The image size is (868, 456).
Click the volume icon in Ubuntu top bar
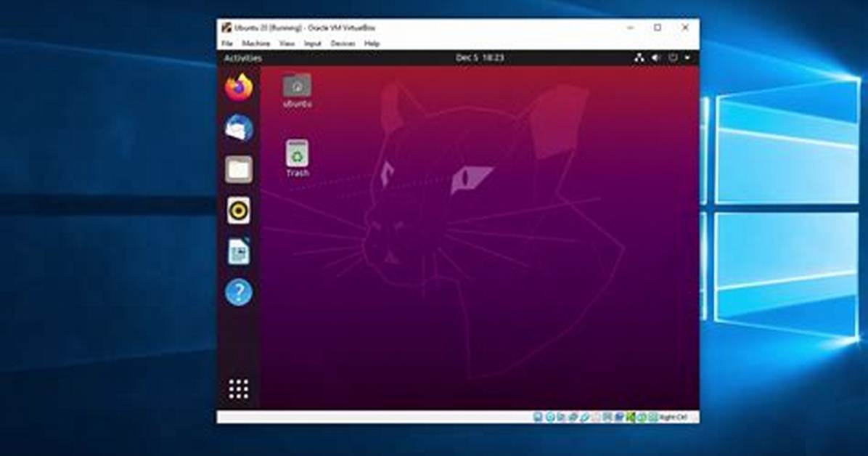[655, 57]
